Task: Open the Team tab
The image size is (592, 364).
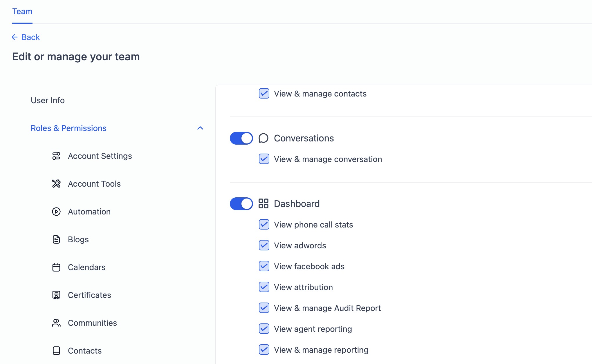Action: pos(22,12)
